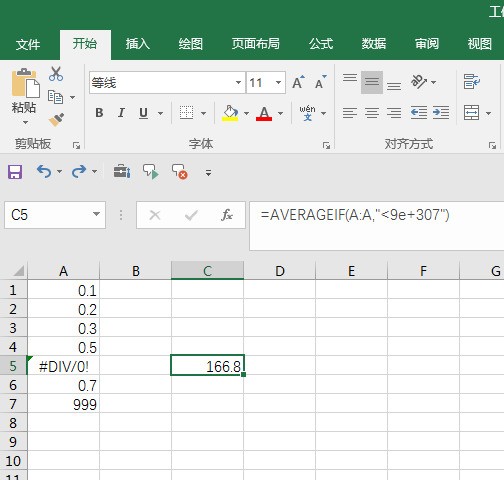Screen dimensions: 504x480
Task: Select column D header
Action: click(x=280, y=271)
